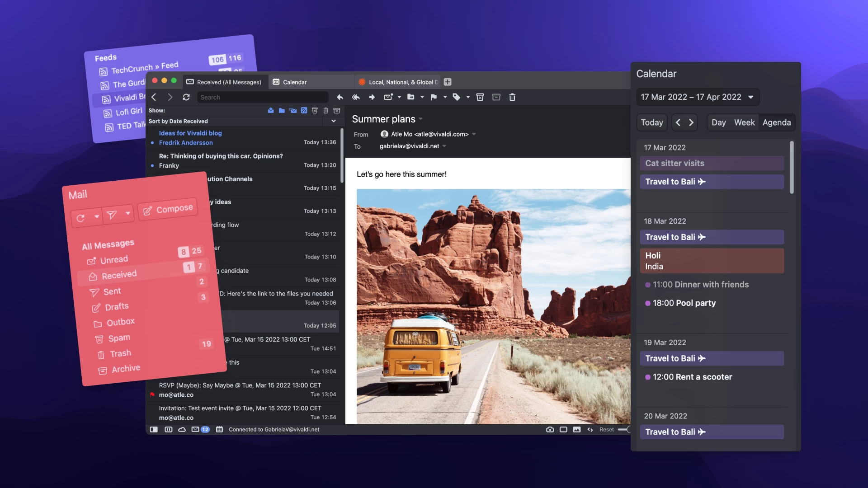Click the Archive folder in Mail sidebar
Viewport: 868px width, 488px height.
pyautogui.click(x=125, y=368)
